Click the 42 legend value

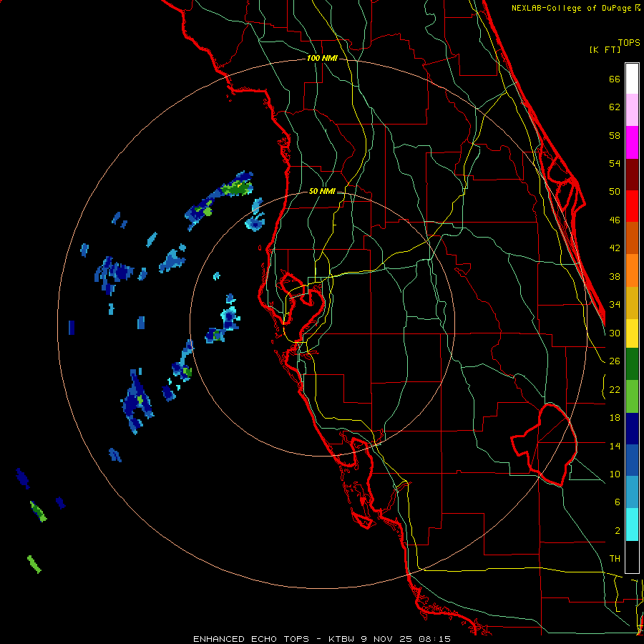click(x=615, y=248)
